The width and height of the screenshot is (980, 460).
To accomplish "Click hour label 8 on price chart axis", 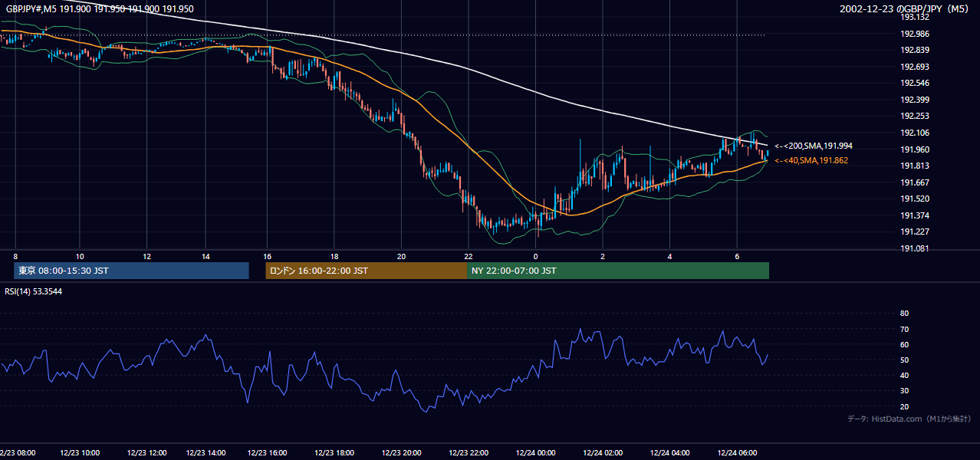I will (15, 256).
